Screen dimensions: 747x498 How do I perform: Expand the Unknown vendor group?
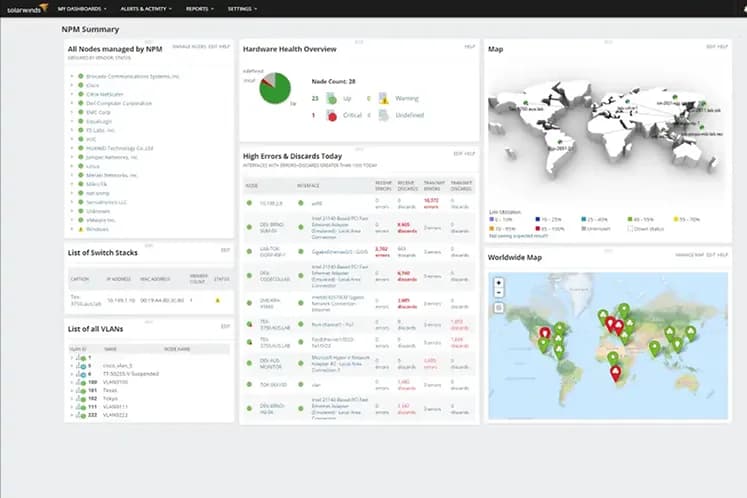[72, 211]
